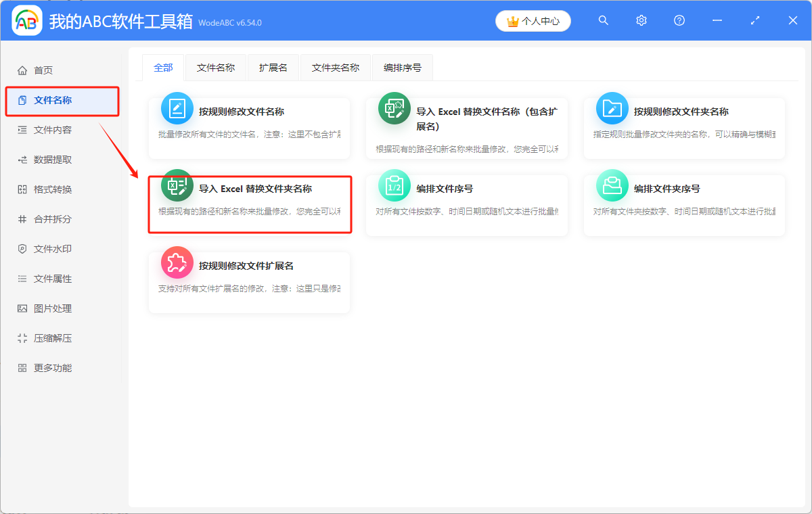
Task: Open 个人中心 in the title bar
Action: [533, 20]
